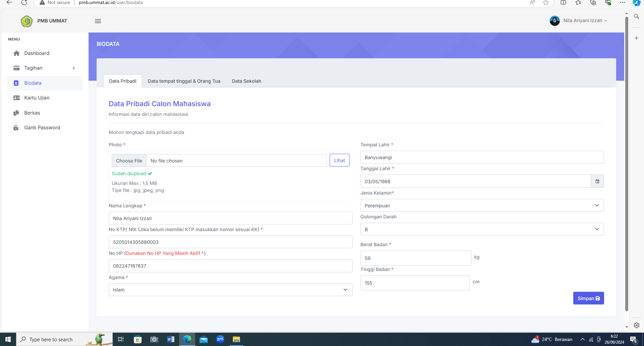
Task: Click the Nama Lengkap input field
Action: click(230, 218)
